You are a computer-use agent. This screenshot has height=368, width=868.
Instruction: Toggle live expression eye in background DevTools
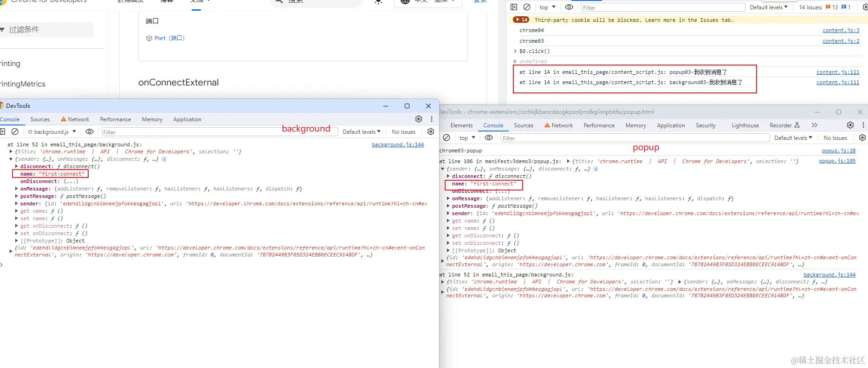tap(90, 131)
